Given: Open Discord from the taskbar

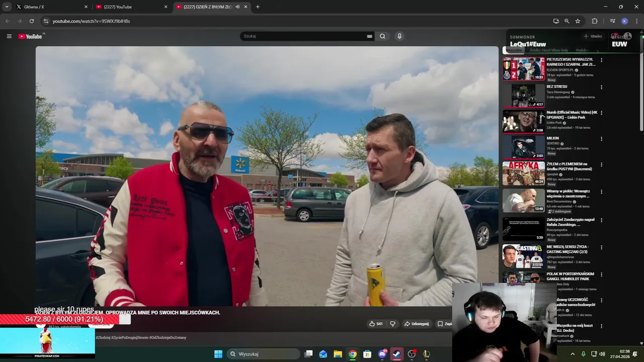Looking at the screenshot, I should [x=382, y=354].
